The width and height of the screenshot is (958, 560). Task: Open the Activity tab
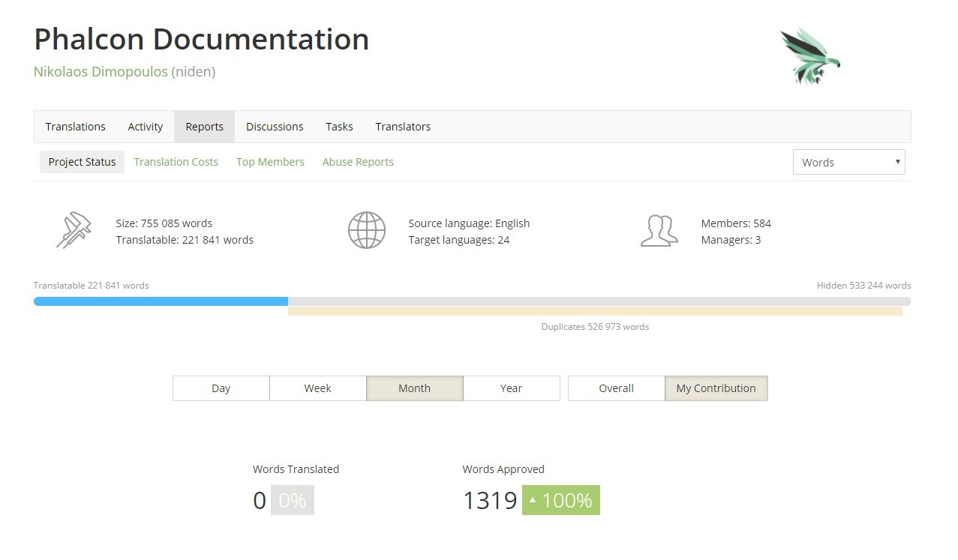tap(146, 127)
